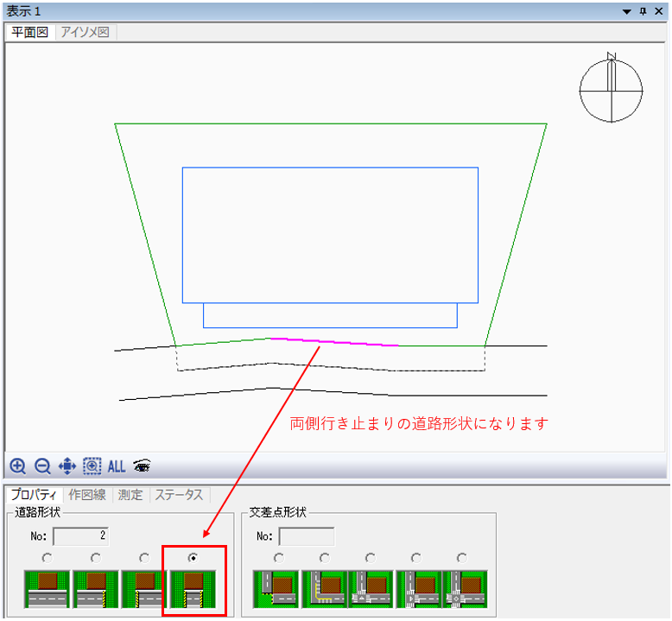Select left-side dead-end road radio button
Screen dimensions: 672x621
[144, 558]
